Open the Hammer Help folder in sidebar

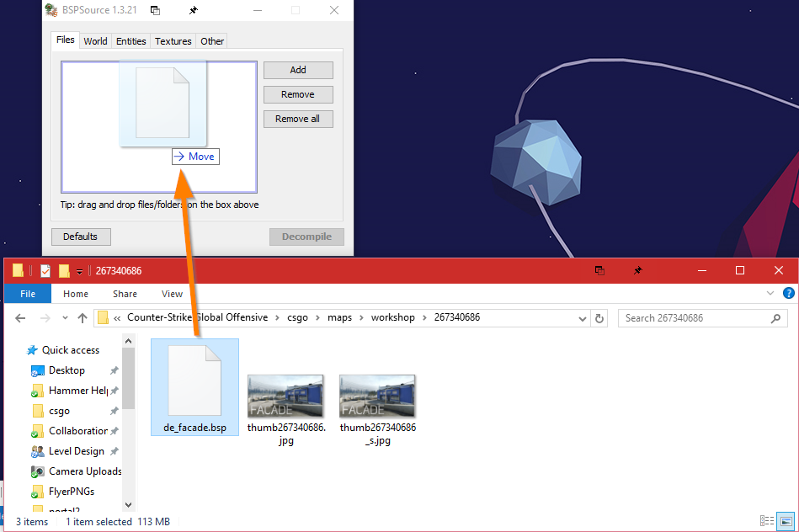pos(69,391)
